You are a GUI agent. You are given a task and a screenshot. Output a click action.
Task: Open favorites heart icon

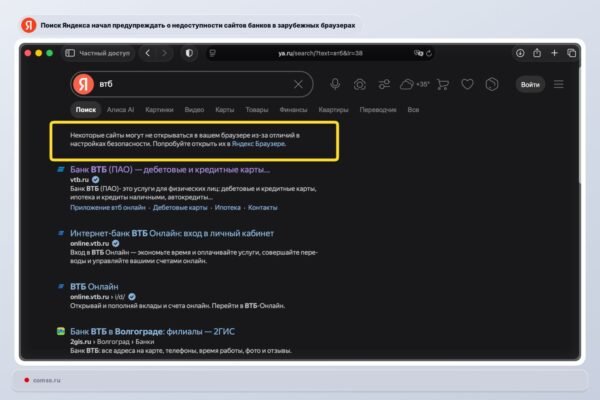[467, 84]
